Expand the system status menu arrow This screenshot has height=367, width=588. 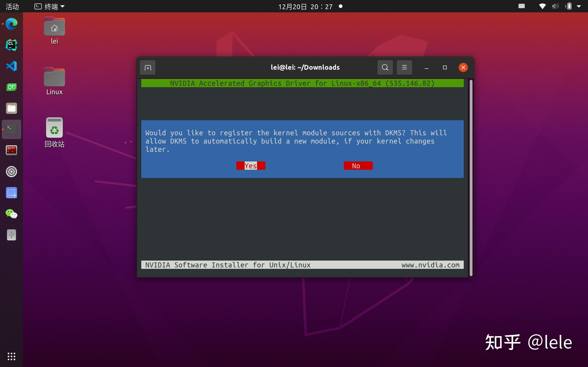click(579, 7)
